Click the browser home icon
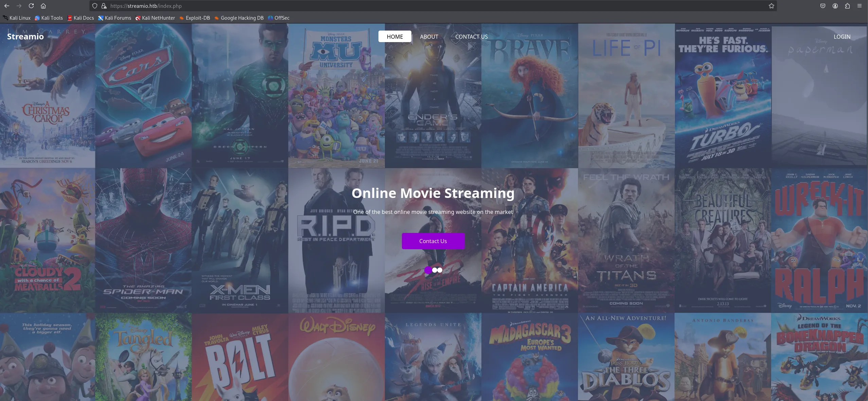Image resolution: width=868 pixels, height=401 pixels. click(x=43, y=6)
